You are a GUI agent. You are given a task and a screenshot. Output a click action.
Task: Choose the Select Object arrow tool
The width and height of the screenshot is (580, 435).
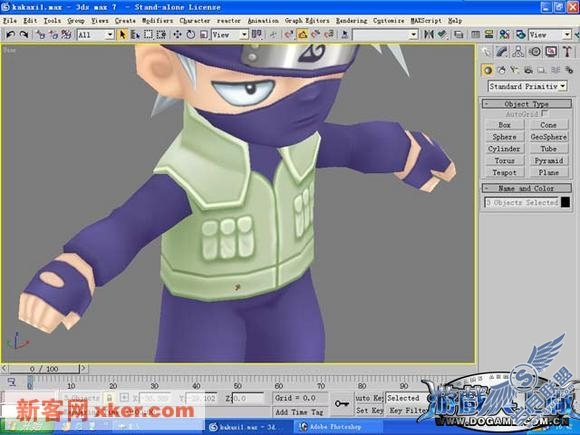click(122, 35)
